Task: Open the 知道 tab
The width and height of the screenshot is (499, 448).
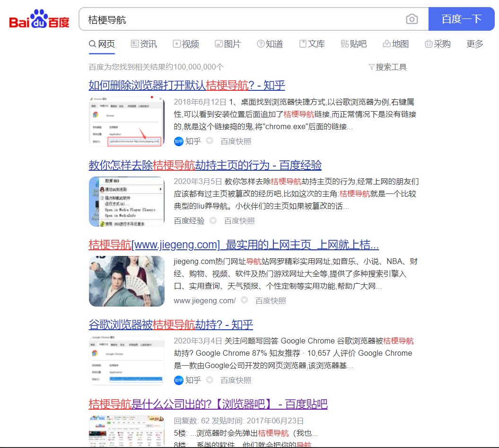Action: point(270,44)
